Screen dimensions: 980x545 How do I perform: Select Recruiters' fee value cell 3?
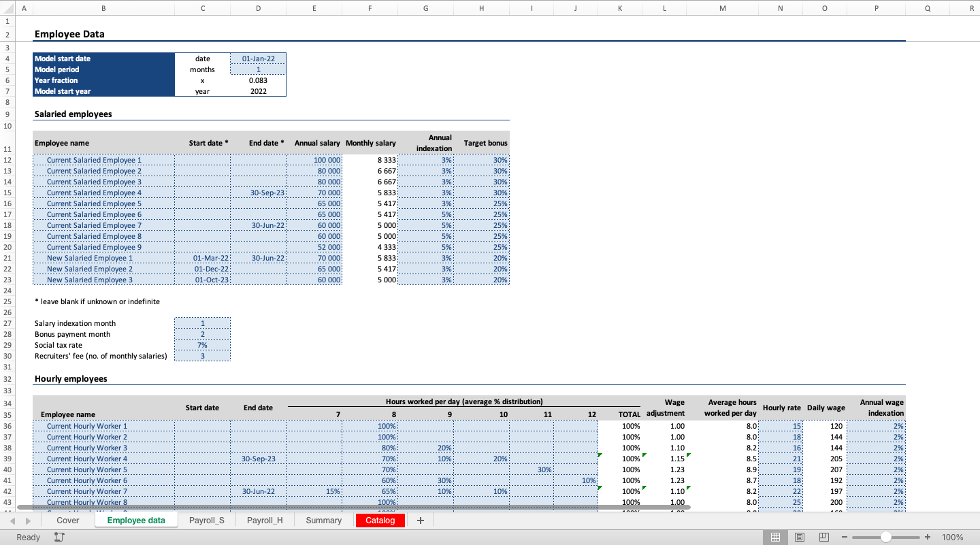[202, 356]
